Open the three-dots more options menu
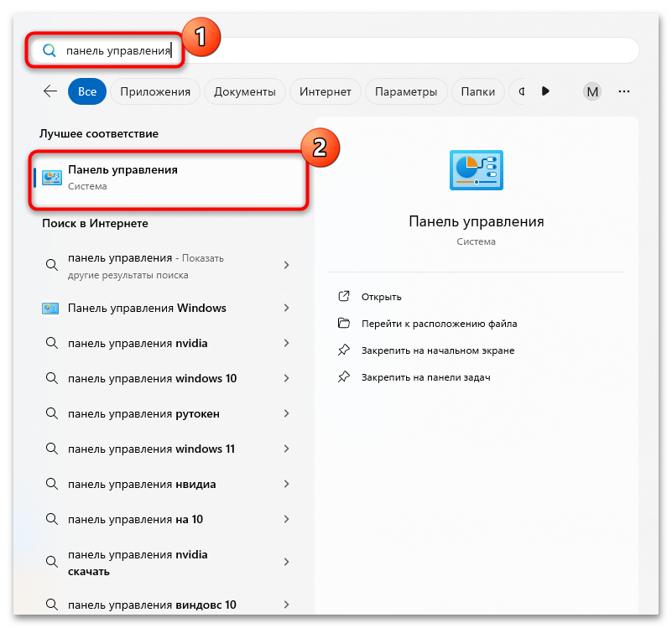 point(624,91)
